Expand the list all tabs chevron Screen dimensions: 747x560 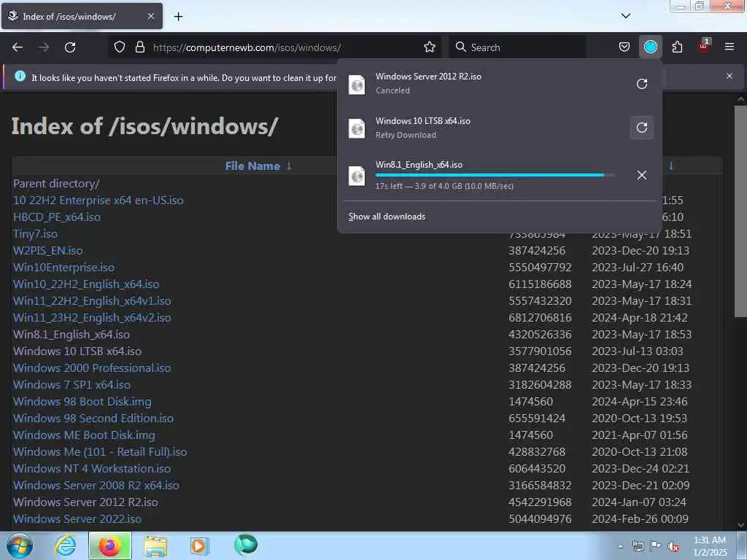click(x=625, y=16)
